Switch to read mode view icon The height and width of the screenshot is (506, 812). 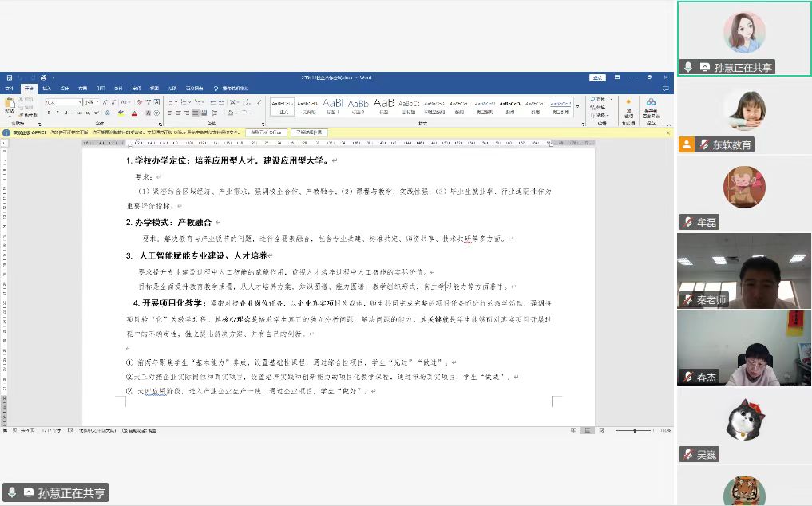pyautogui.click(x=573, y=430)
